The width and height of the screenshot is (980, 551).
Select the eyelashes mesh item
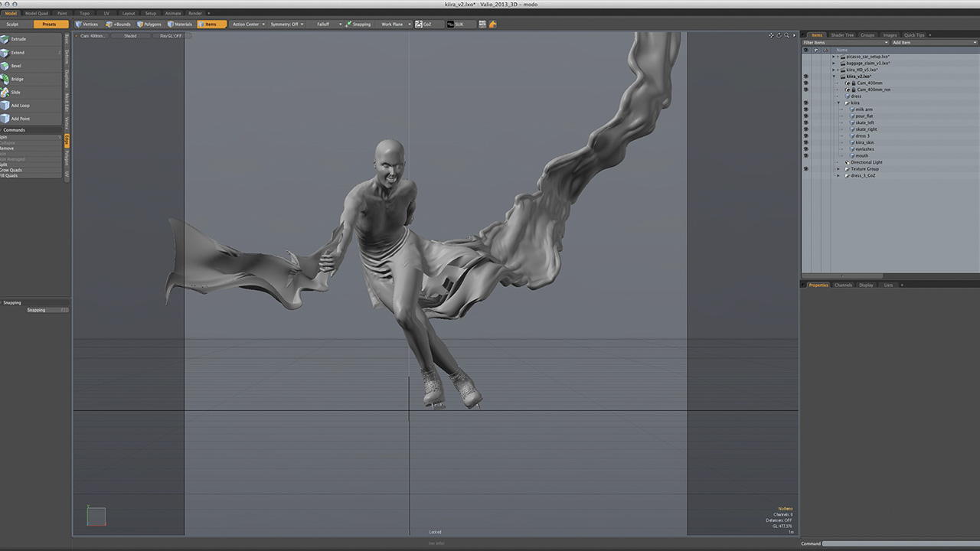pos(864,149)
